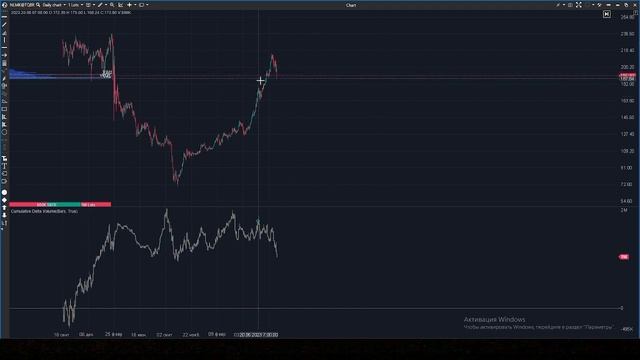640x360 pixels.
Task: Select the T text tool in sidebar
Action: pos(4,166)
